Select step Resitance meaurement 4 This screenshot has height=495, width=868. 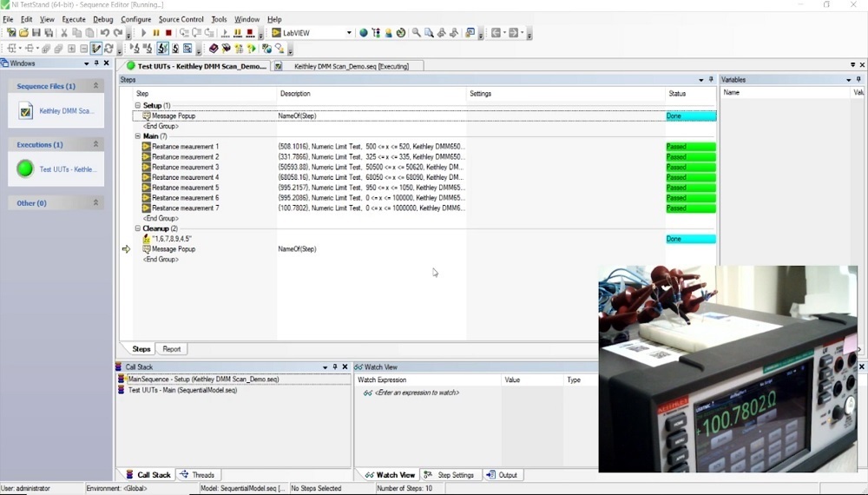(x=186, y=177)
